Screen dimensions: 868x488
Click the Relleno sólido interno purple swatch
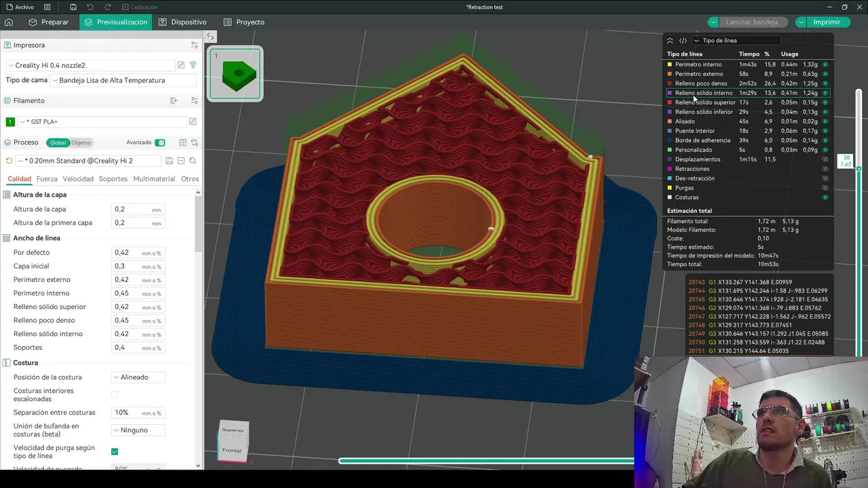(x=670, y=93)
